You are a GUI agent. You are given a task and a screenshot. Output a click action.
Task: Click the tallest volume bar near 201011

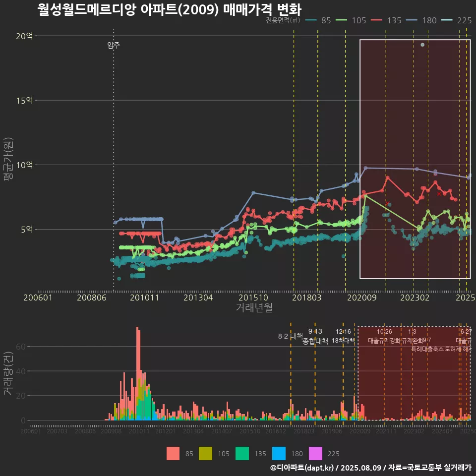tap(137, 373)
